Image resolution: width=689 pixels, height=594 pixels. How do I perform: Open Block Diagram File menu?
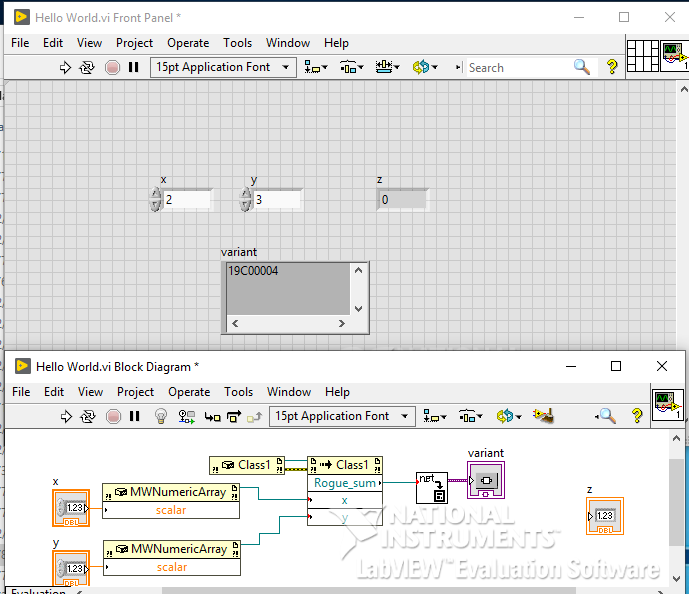point(21,392)
